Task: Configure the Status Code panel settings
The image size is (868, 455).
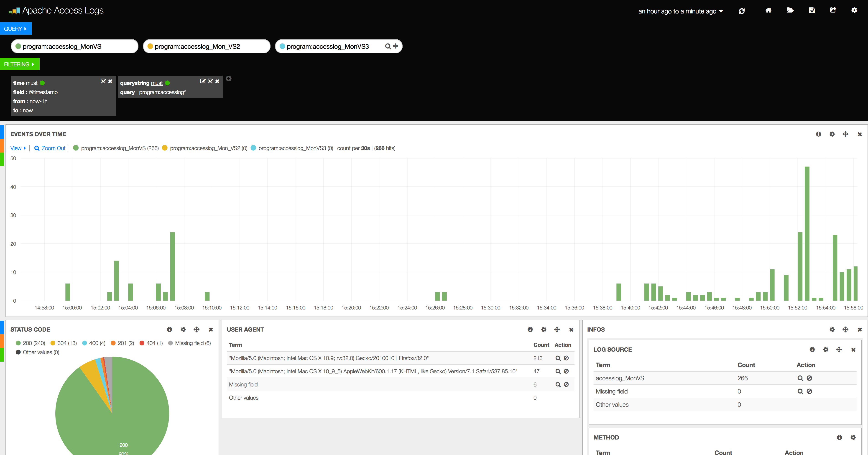Action: [183, 329]
